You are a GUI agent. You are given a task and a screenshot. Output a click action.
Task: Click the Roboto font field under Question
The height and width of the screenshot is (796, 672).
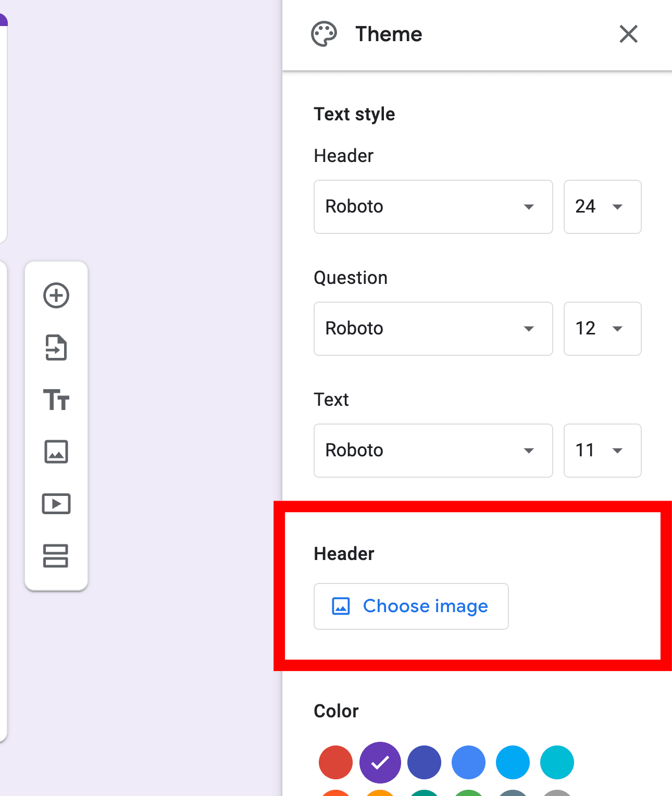[433, 329]
